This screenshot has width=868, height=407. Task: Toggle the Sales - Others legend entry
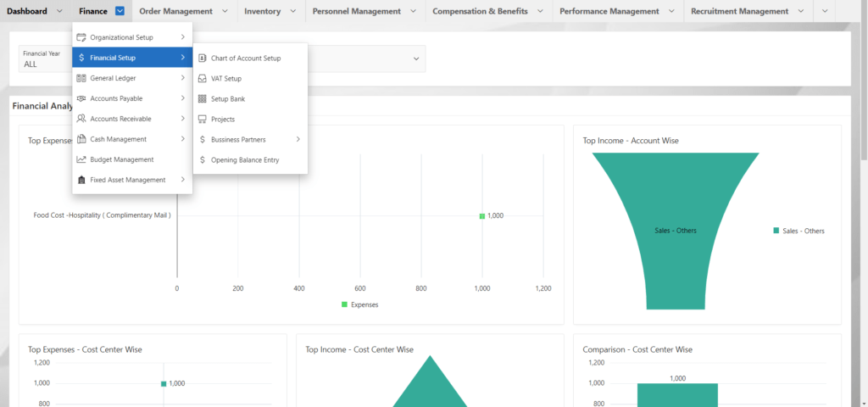pyautogui.click(x=798, y=231)
